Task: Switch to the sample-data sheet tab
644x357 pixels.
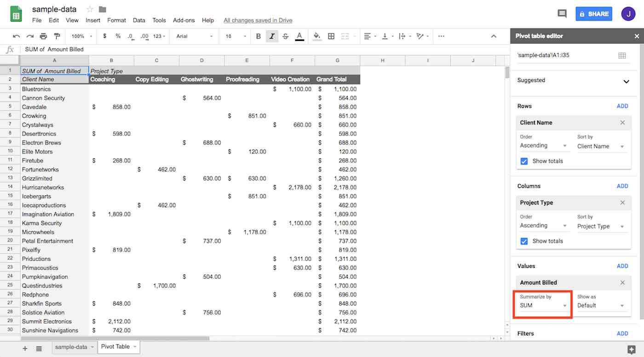Action: (71, 348)
